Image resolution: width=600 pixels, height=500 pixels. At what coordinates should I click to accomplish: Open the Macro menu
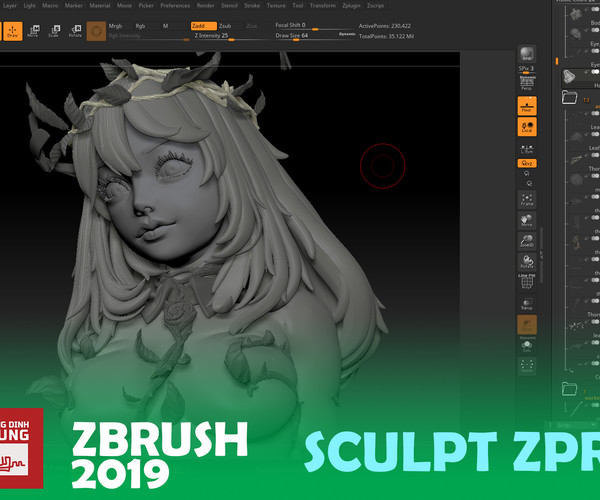click(x=50, y=6)
